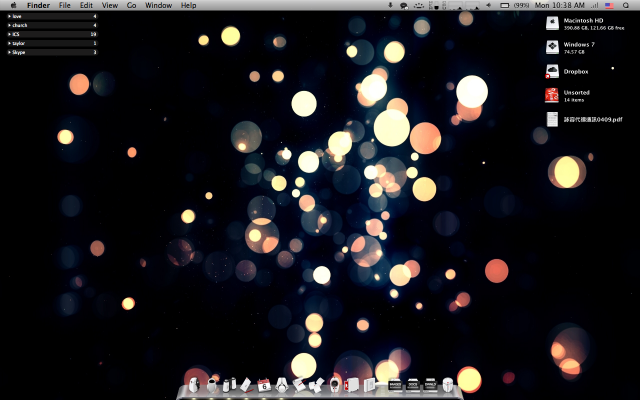This screenshot has width=640, height=400.
Task: Open the Go menu
Action: [131, 5]
